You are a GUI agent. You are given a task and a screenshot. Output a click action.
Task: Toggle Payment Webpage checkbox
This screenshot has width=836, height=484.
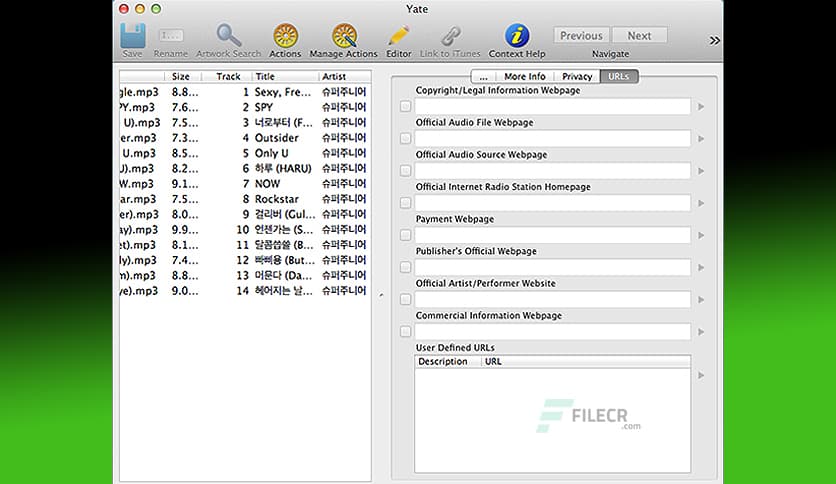pos(406,235)
